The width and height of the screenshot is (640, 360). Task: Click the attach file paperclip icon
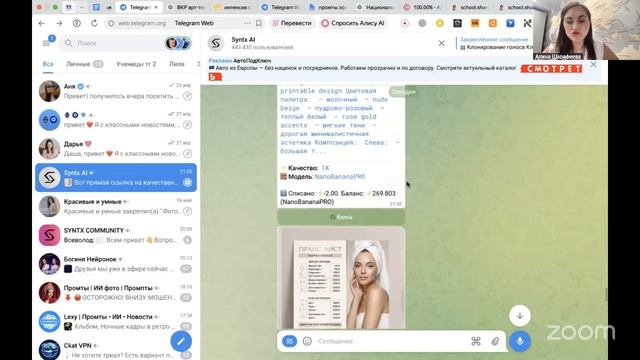pyautogui.click(x=495, y=341)
